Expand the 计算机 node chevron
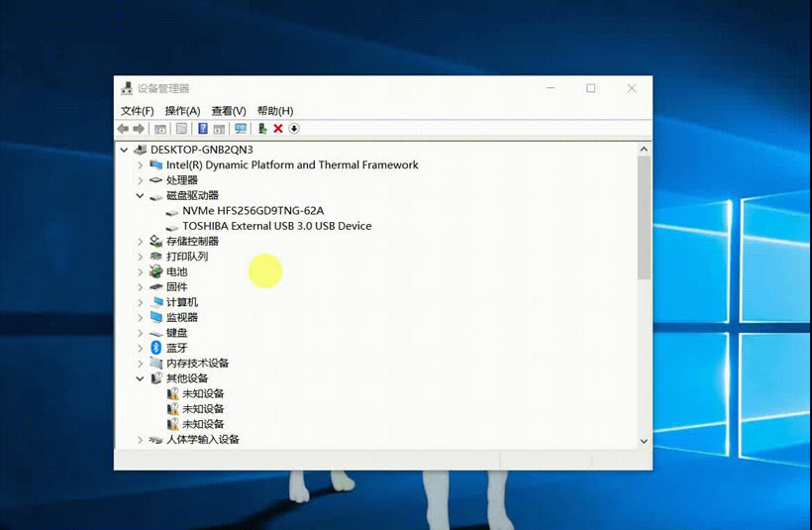 coord(140,302)
